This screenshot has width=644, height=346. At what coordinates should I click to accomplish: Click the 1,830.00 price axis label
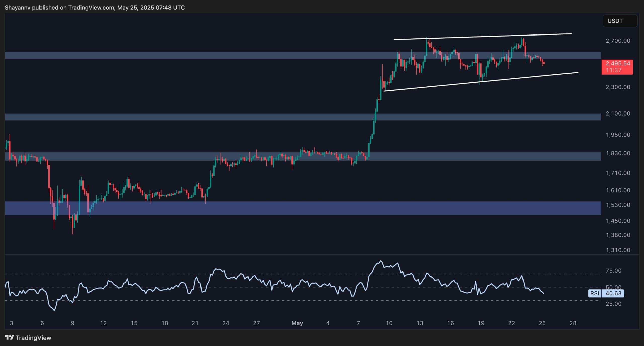(618, 153)
